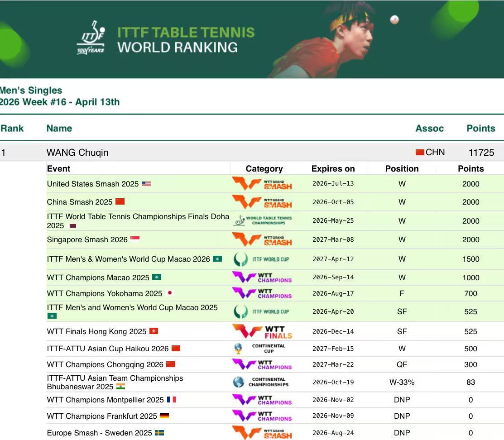Click the Name column header

pyautogui.click(x=59, y=128)
